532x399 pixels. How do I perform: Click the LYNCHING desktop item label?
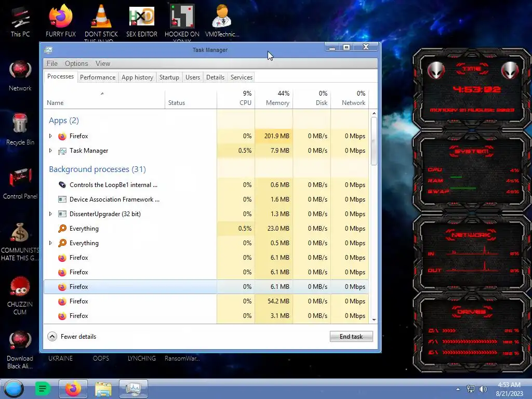point(142,358)
